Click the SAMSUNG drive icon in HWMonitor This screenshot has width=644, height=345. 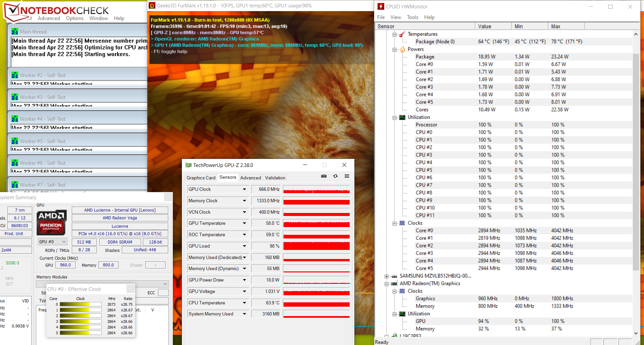pos(394,276)
